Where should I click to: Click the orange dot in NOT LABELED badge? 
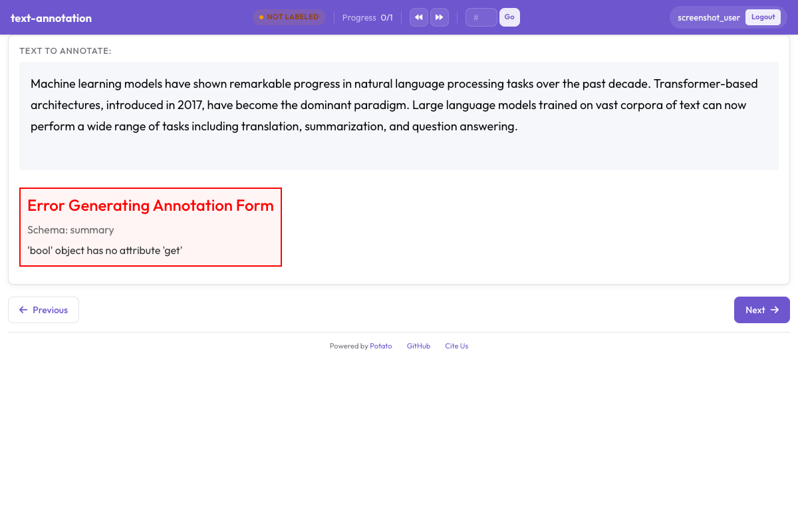click(x=261, y=17)
